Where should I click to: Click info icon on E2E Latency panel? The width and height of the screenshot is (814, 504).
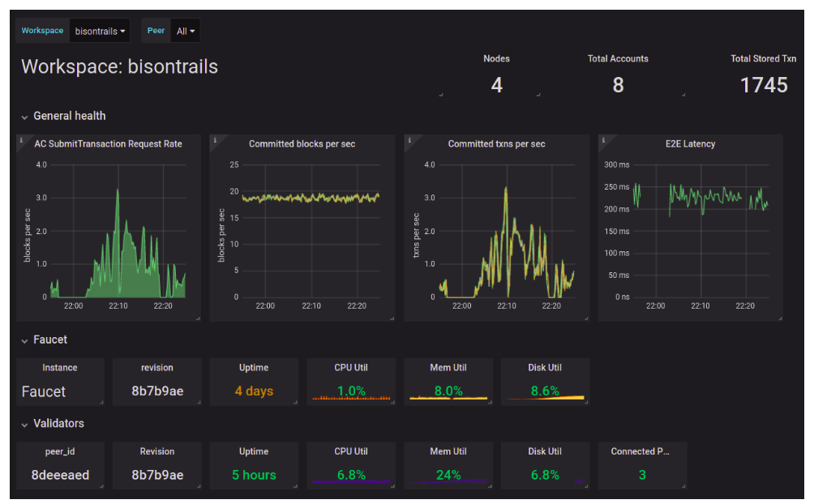coord(603,140)
